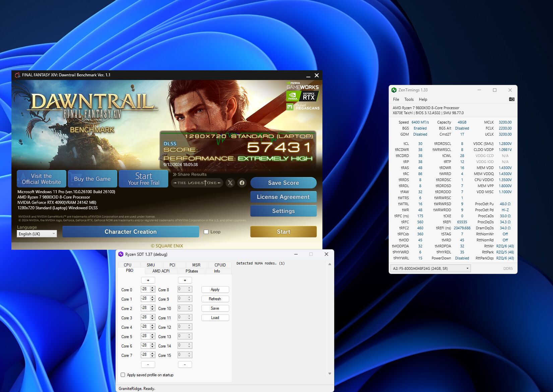Click plus button above Core 0-7 column
The width and height of the screenshot is (553, 392).
point(148,280)
